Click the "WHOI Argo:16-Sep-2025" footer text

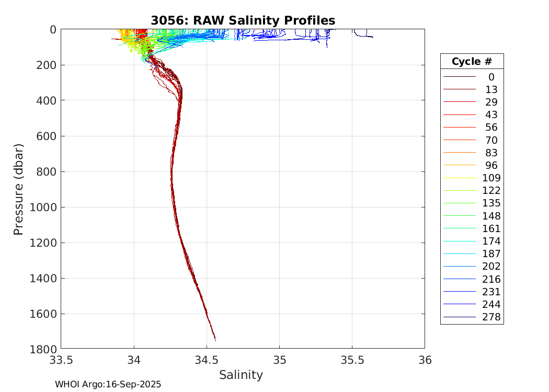coord(108,384)
